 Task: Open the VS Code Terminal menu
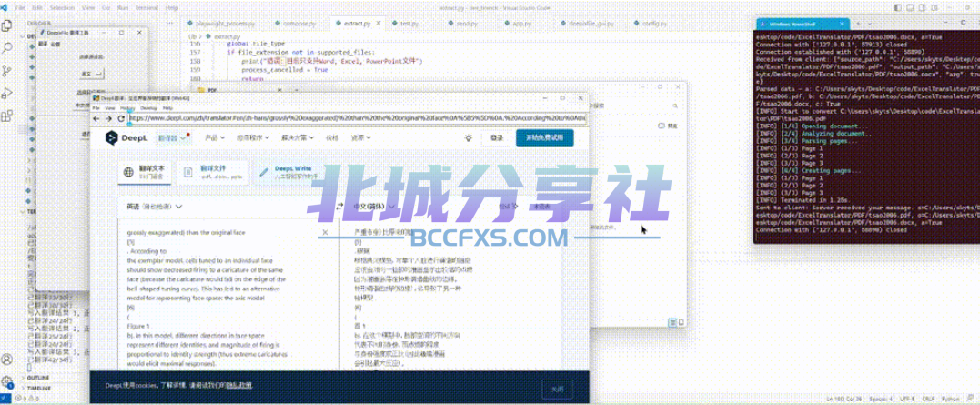147,7
